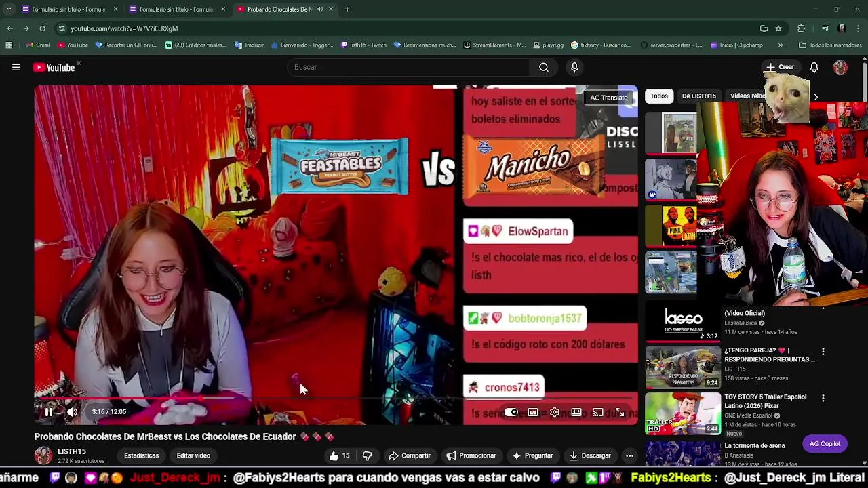868x488 pixels.
Task: Open the browser extensions puzzle icon
Action: pos(802,28)
